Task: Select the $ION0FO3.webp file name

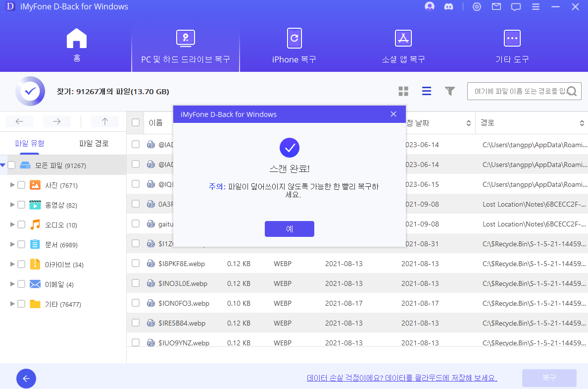Action: 184,303
